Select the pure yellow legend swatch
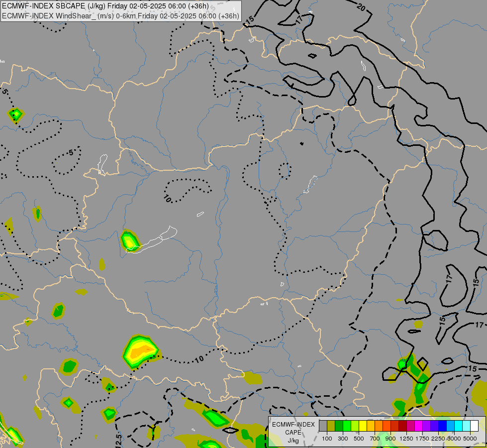 tap(363, 426)
